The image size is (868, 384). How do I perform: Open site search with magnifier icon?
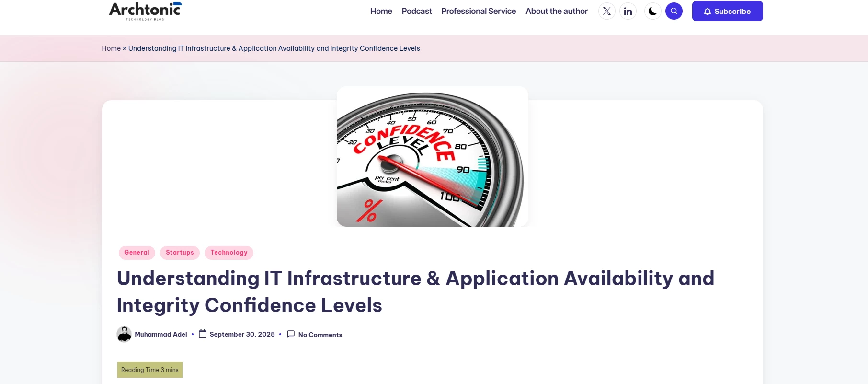coord(674,11)
